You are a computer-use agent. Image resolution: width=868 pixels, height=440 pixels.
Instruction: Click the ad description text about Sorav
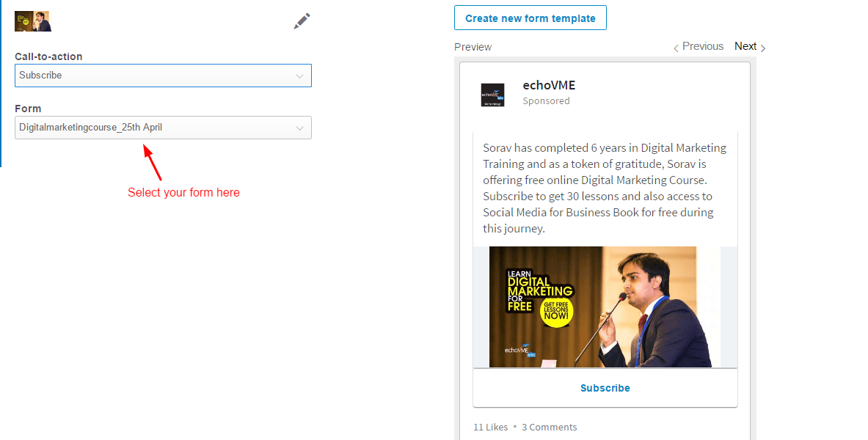coord(605,188)
